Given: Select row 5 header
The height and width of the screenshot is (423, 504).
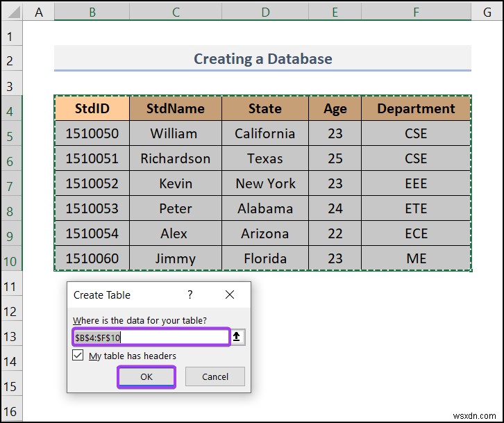Looking at the screenshot, I should click(x=12, y=133).
